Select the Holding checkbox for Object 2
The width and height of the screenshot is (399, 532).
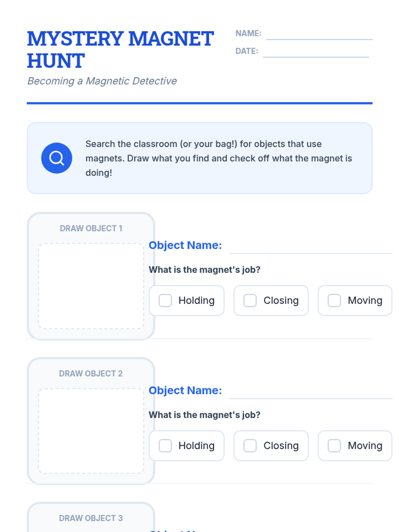pyautogui.click(x=165, y=446)
